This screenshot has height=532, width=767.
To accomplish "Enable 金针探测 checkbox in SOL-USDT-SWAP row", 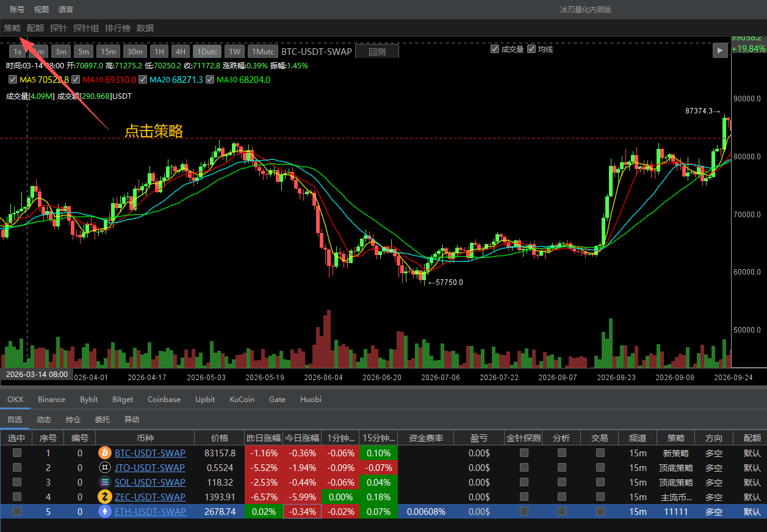I will pos(524,482).
